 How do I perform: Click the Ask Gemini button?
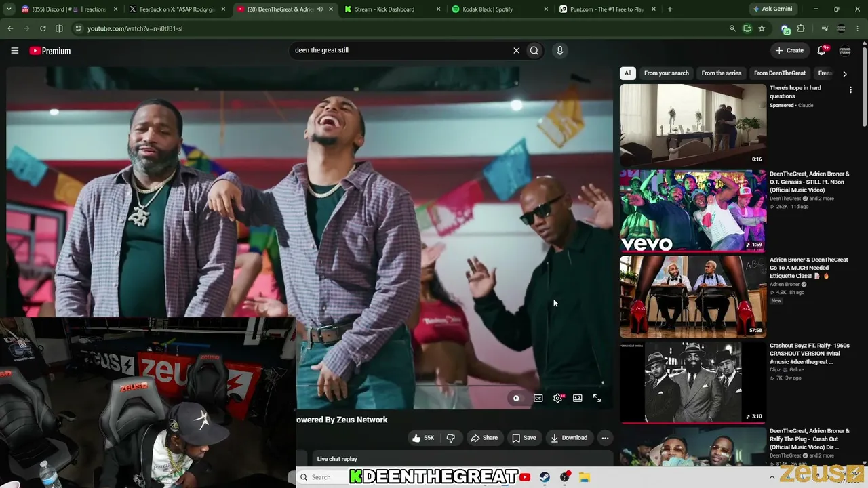[x=772, y=9]
